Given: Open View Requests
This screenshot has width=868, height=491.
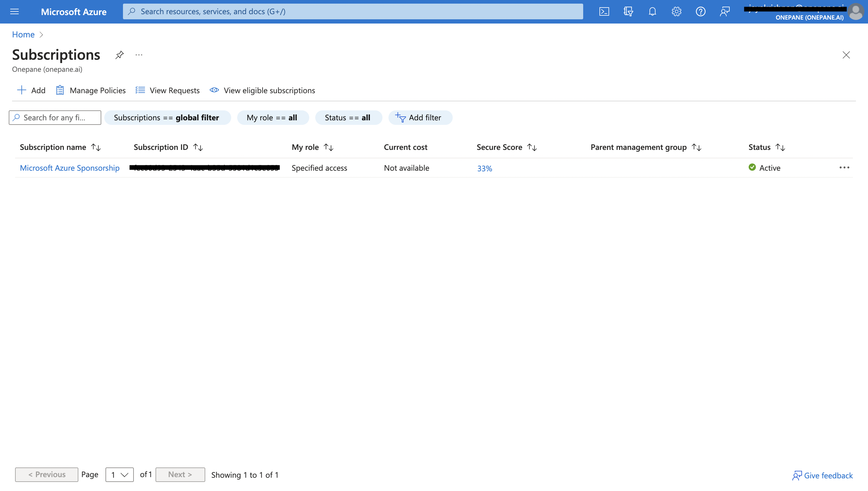Looking at the screenshot, I should pos(168,90).
